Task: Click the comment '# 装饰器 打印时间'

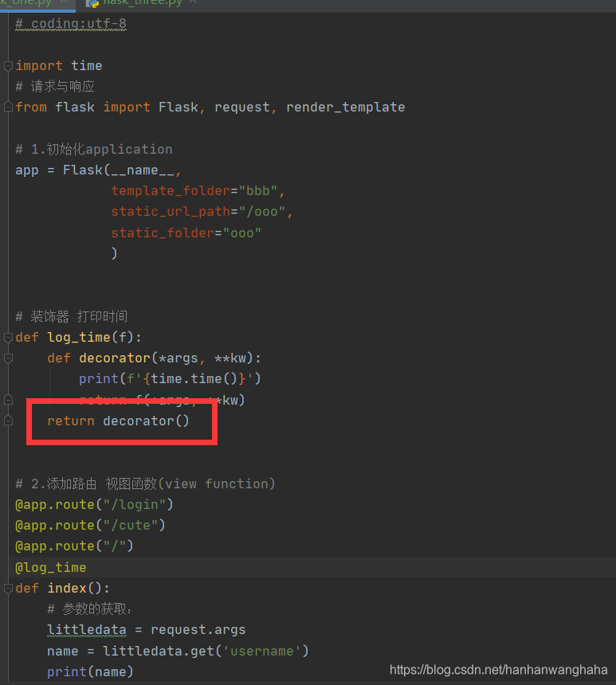Action: point(72,317)
